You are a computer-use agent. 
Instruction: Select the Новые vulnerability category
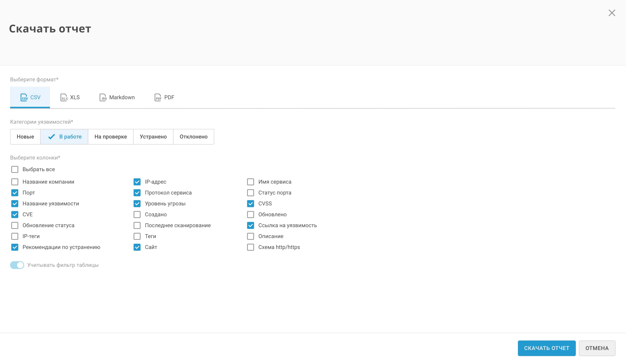[25, 137]
